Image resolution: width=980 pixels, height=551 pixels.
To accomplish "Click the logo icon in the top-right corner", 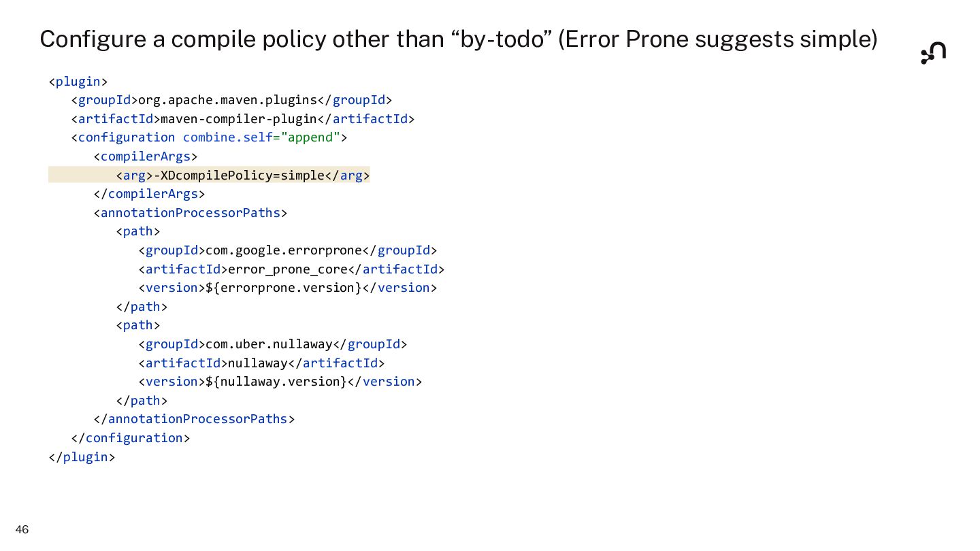I will [x=933, y=53].
